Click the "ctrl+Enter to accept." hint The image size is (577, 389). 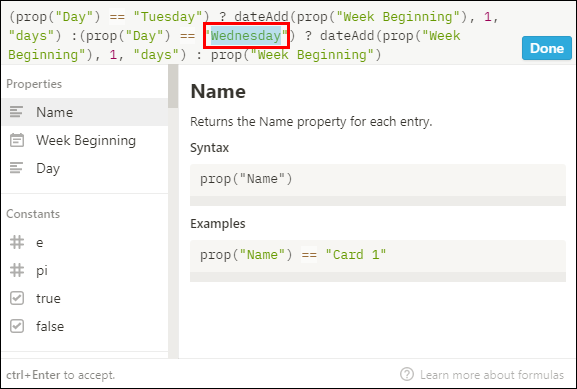coord(61,375)
